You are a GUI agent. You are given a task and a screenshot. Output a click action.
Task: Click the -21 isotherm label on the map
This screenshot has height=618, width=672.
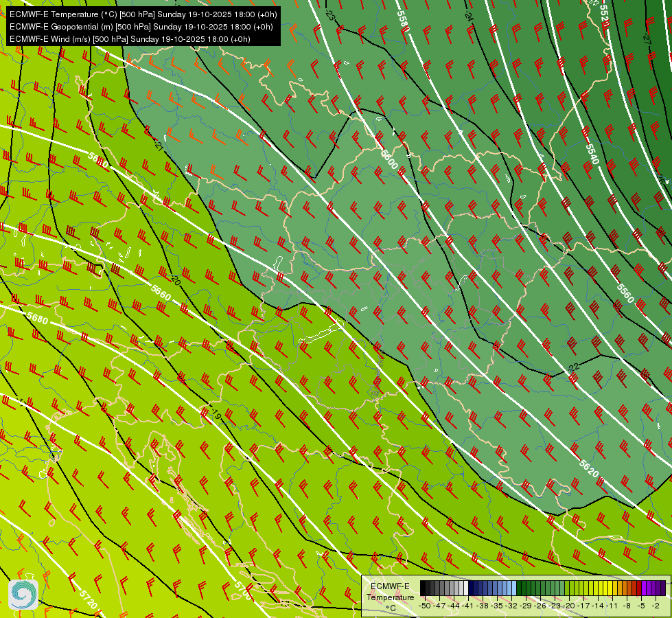point(158,146)
